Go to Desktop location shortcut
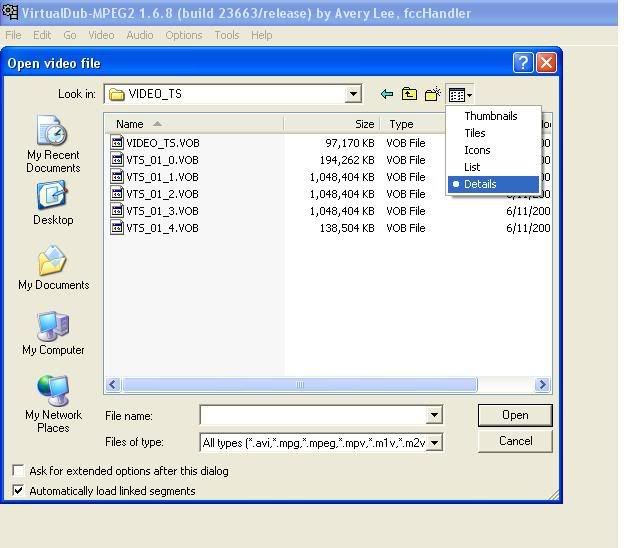Viewport: 640px width, 548px height. pyautogui.click(x=53, y=203)
